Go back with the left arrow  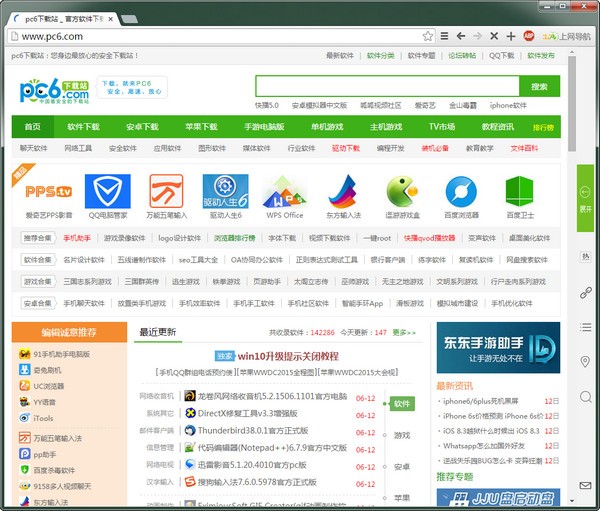(461, 36)
